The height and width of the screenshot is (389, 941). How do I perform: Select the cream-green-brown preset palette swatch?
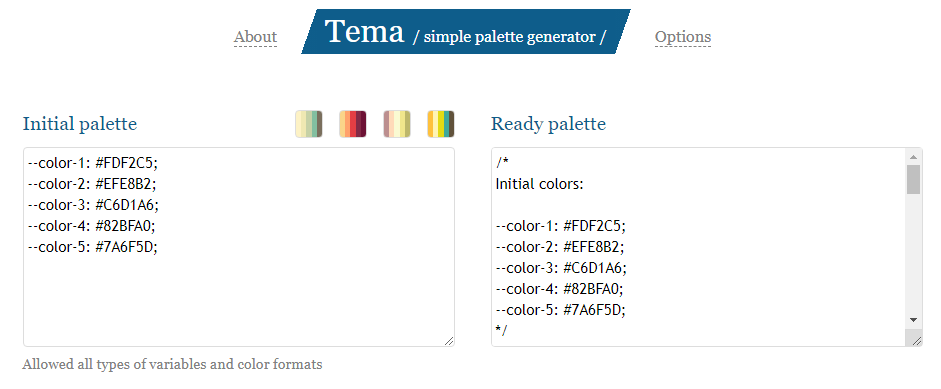click(x=308, y=124)
